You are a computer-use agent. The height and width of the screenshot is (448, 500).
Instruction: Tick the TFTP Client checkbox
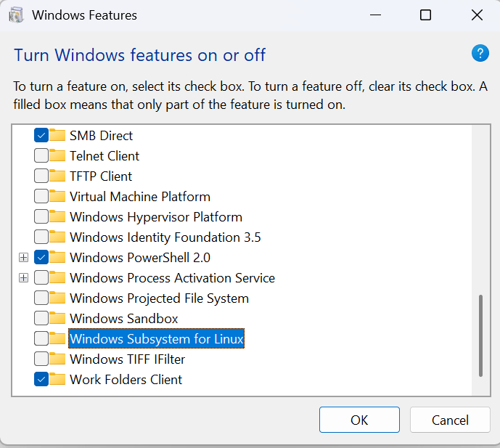tap(41, 176)
